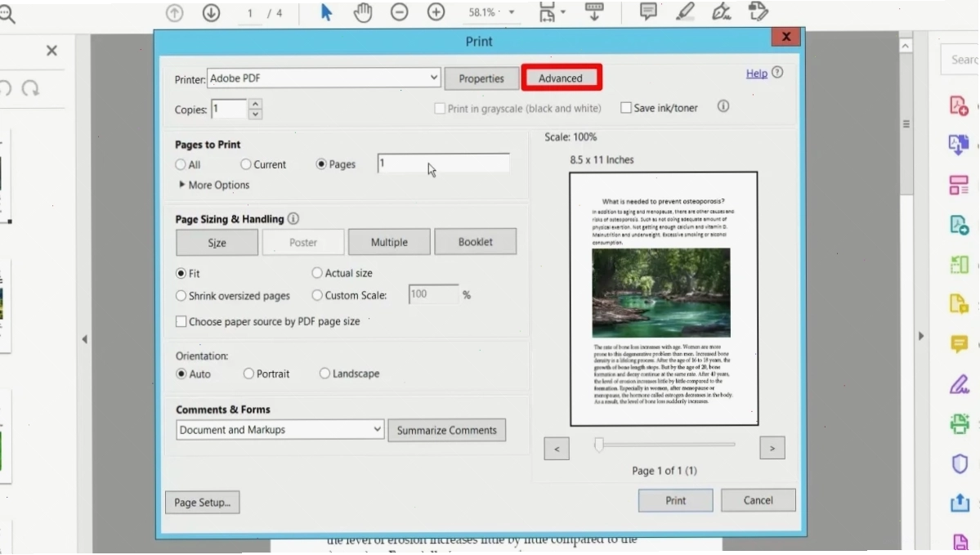Open the Printer dropdown showing Adobe PDF

(324, 78)
